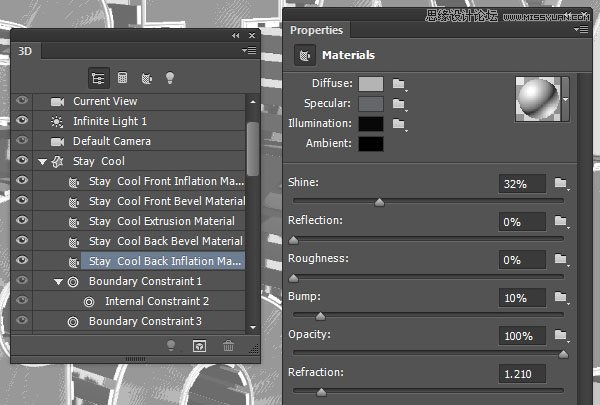This screenshot has width=600, height=405.
Task: Open Opacity texture folder menu
Action: click(561, 335)
